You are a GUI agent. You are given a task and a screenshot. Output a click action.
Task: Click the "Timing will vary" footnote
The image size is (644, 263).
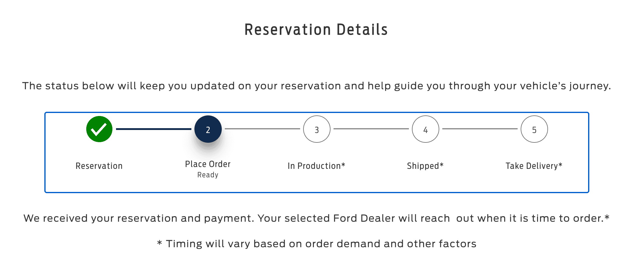321,244
